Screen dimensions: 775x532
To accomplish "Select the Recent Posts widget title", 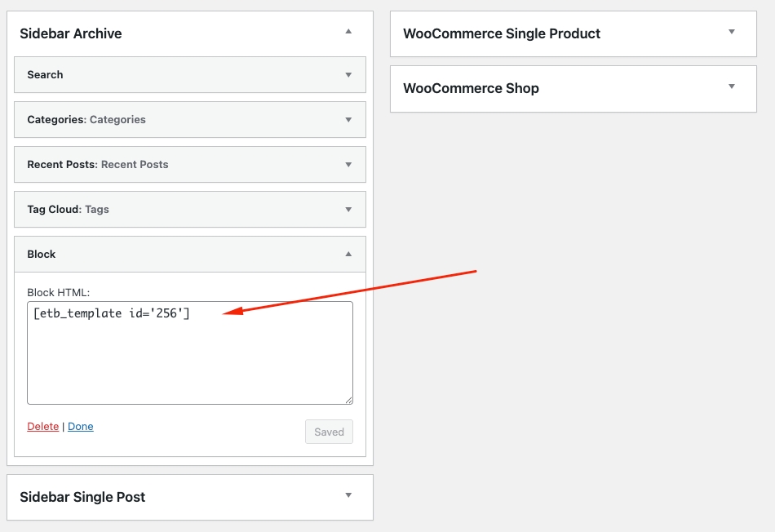I will click(x=98, y=164).
